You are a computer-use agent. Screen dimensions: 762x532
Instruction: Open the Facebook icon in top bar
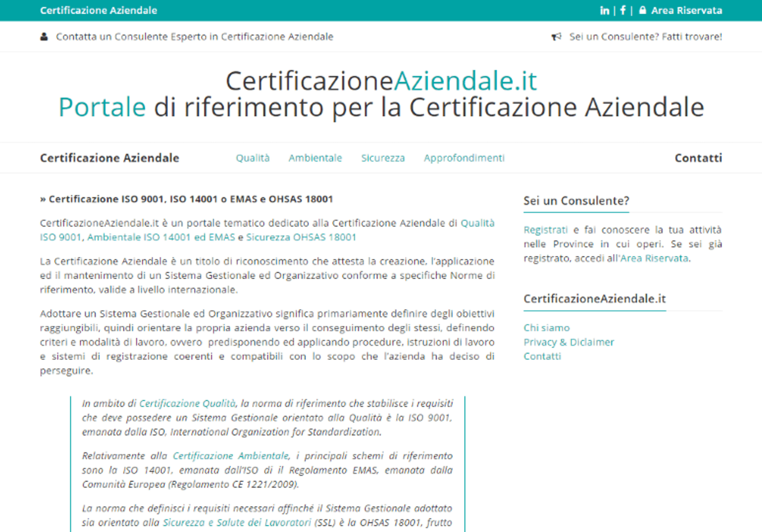click(623, 10)
